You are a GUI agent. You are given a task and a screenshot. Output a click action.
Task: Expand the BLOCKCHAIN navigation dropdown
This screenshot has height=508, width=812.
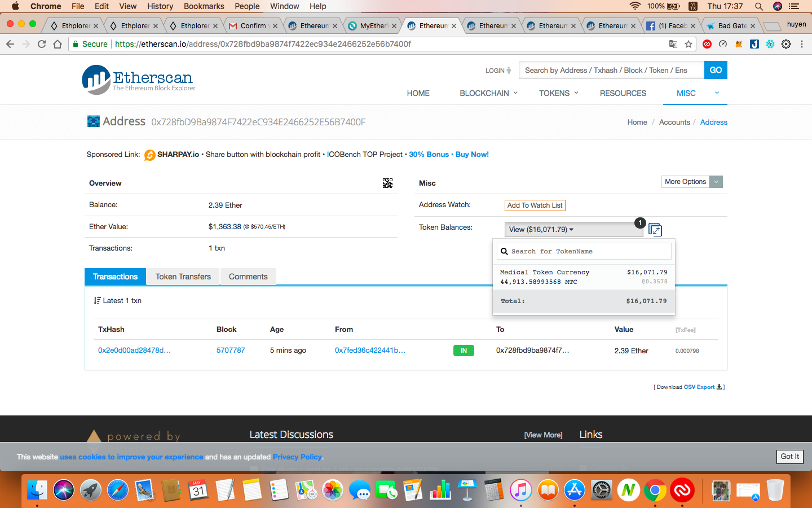tap(488, 93)
